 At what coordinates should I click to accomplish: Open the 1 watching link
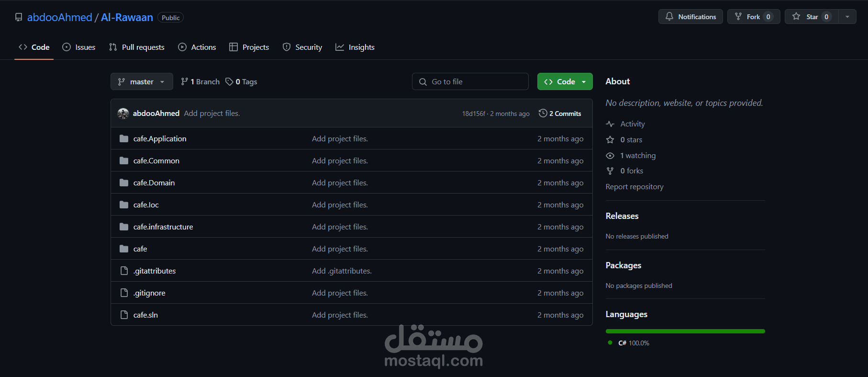pyautogui.click(x=638, y=155)
